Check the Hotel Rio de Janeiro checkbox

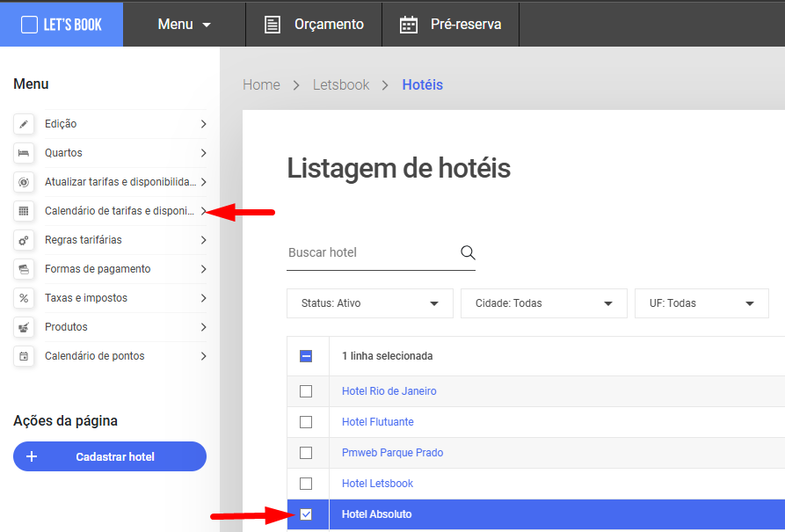click(x=306, y=391)
